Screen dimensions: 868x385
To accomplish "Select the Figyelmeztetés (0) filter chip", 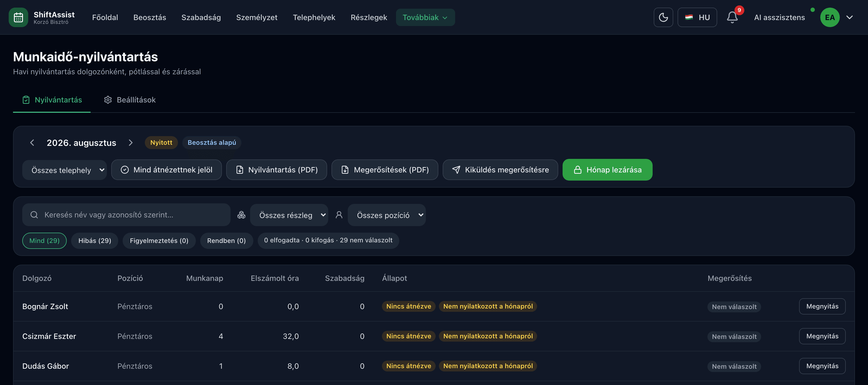I will pos(159,241).
